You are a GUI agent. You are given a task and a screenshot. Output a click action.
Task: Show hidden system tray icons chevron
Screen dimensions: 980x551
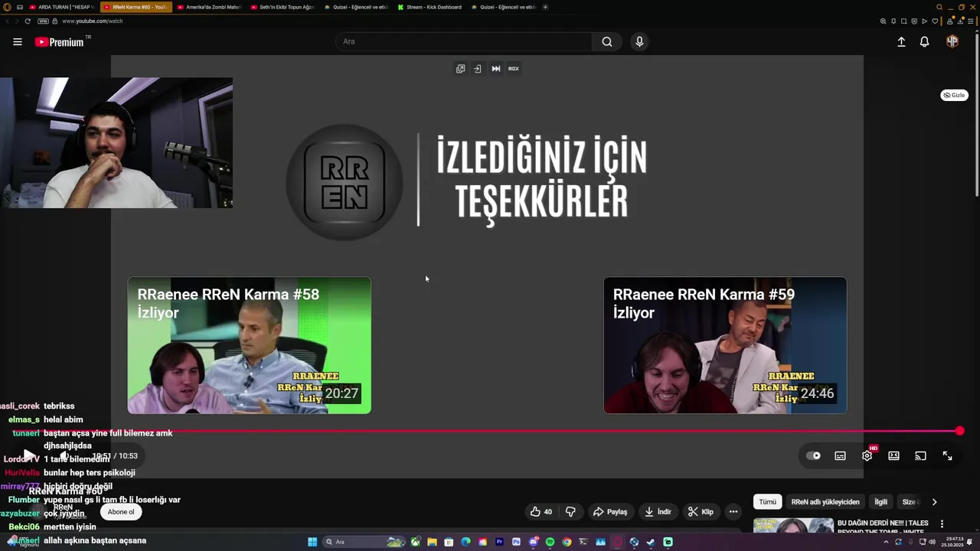point(886,542)
